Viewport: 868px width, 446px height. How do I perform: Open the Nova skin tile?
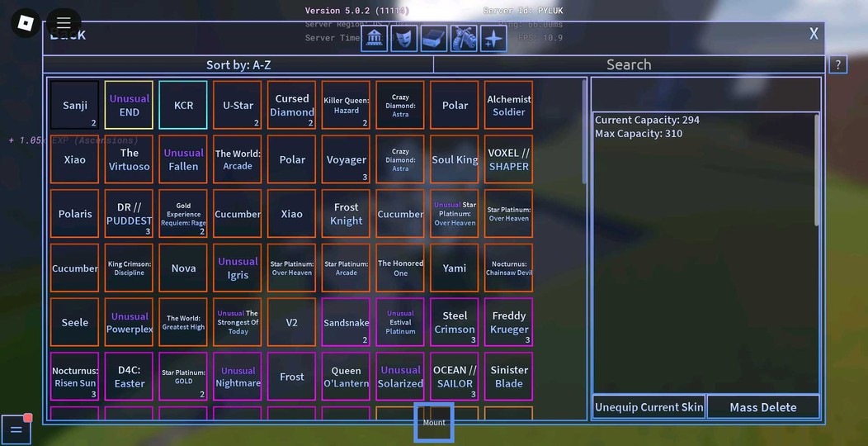pyautogui.click(x=183, y=268)
